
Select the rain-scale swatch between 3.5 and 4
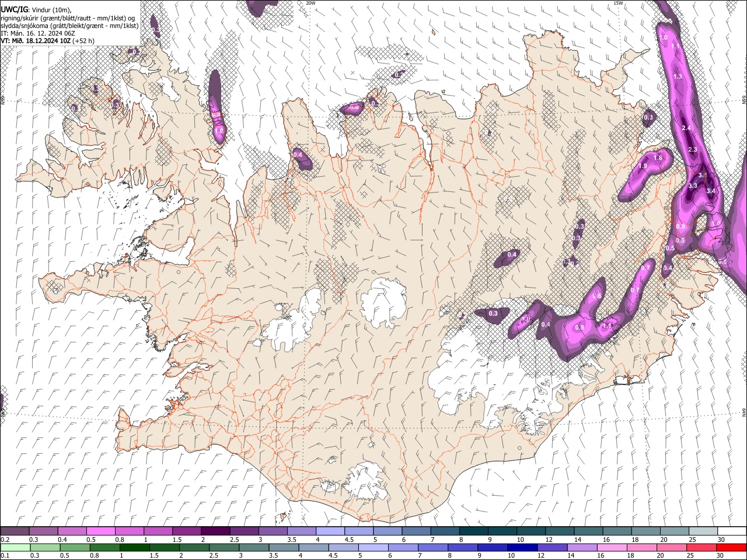click(284, 547)
